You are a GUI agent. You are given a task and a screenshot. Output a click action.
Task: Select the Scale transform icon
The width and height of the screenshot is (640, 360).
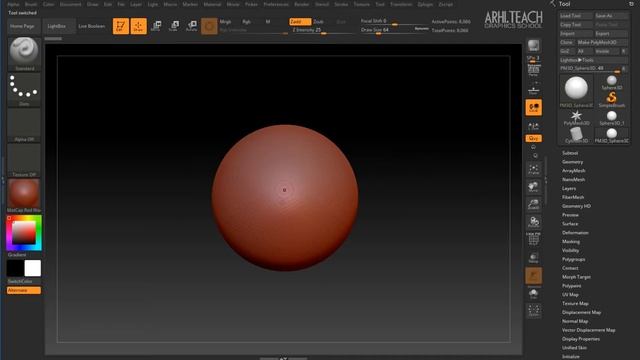[x=173, y=26]
